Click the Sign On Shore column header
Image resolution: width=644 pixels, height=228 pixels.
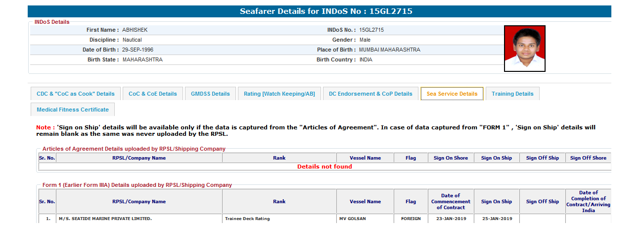point(451,158)
